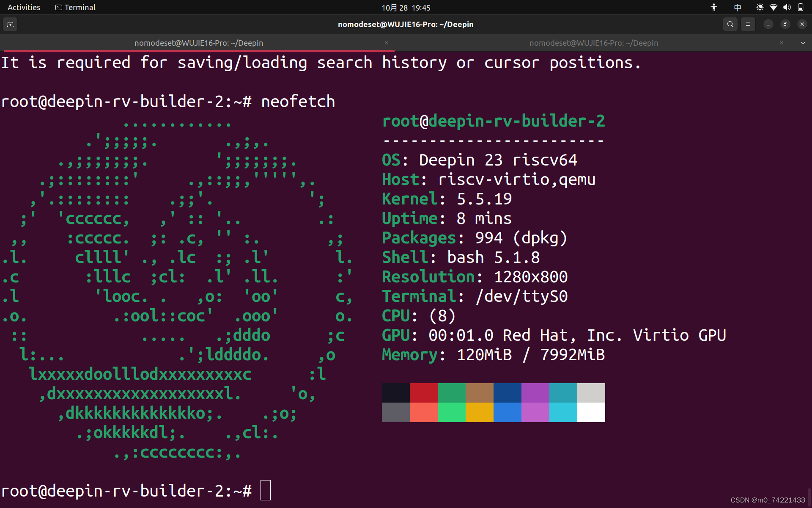Switch to the second terminal tab

[593, 43]
